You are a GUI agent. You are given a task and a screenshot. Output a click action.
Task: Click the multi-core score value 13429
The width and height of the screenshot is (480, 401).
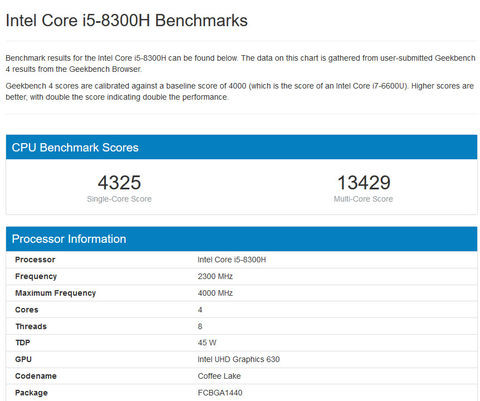coord(364,183)
